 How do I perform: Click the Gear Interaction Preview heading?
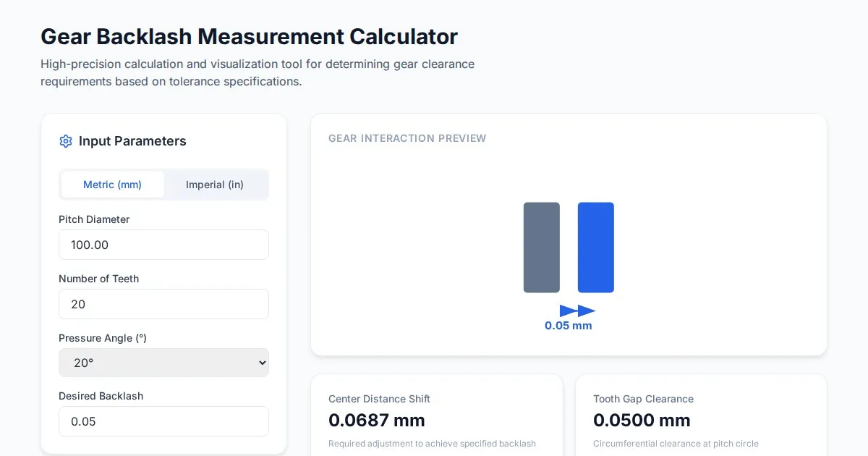point(407,138)
